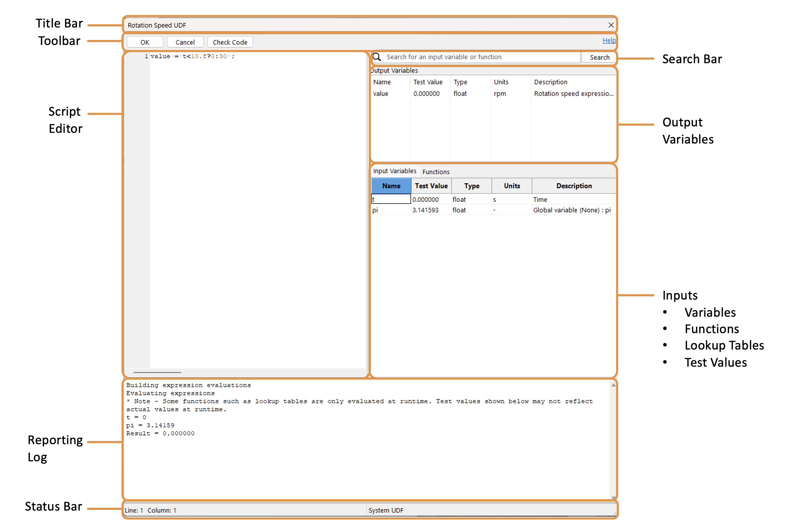Focus the input variable search field

coord(479,57)
